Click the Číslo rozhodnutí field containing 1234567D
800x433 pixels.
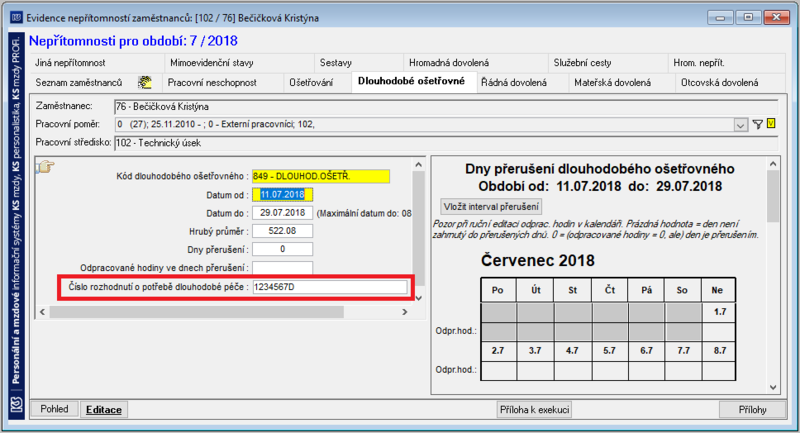330,287
